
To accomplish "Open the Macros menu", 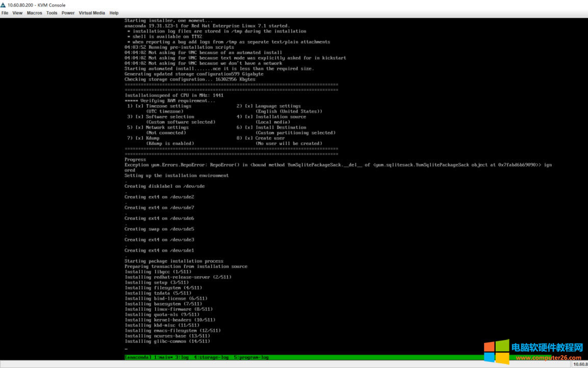I will pyautogui.click(x=35, y=13).
